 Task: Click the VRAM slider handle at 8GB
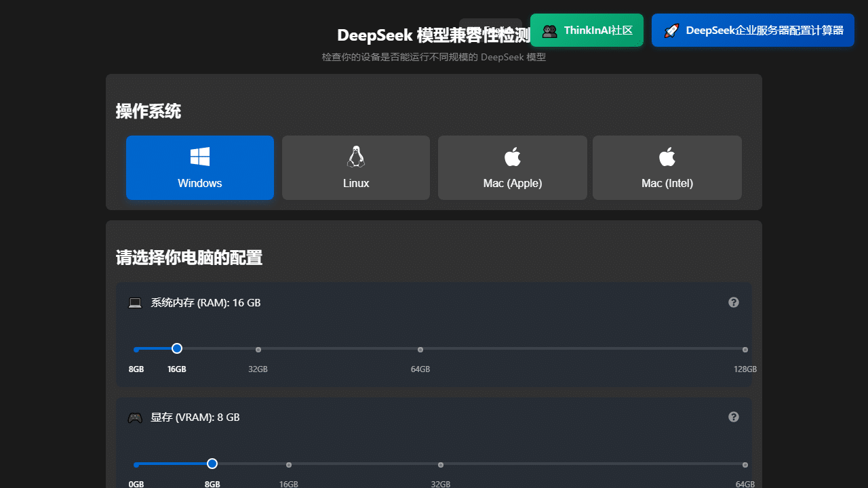[x=212, y=464]
